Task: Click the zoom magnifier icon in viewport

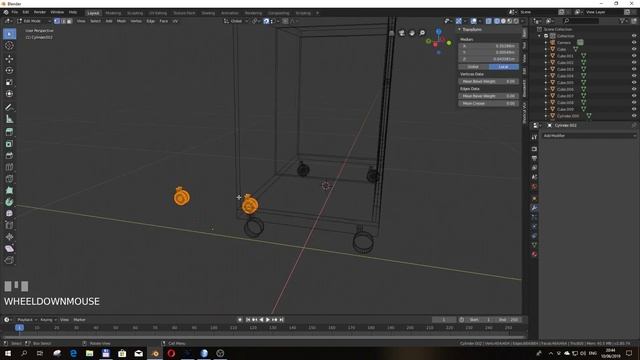Action: click(x=422, y=33)
